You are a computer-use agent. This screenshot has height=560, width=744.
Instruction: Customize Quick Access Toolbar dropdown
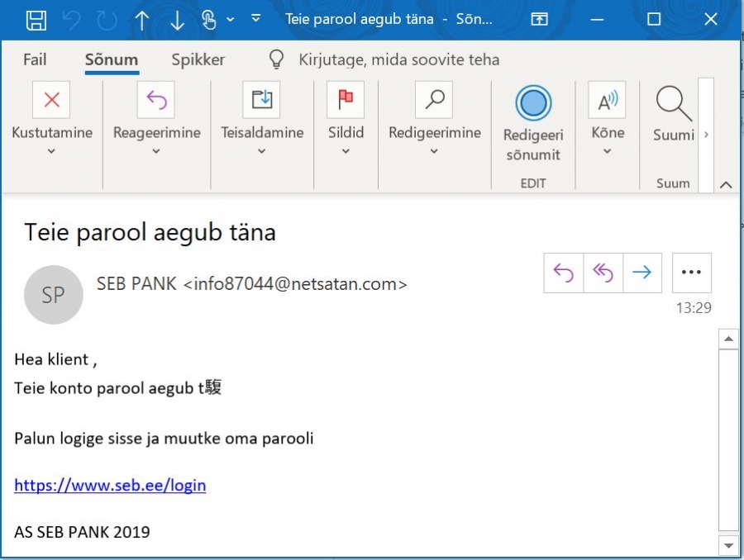pyautogui.click(x=255, y=18)
